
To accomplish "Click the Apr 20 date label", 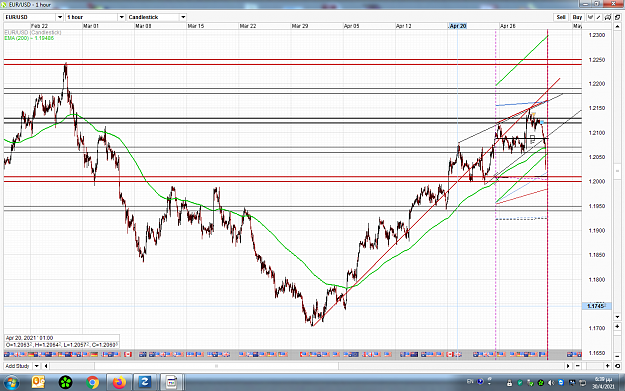I will [458, 26].
